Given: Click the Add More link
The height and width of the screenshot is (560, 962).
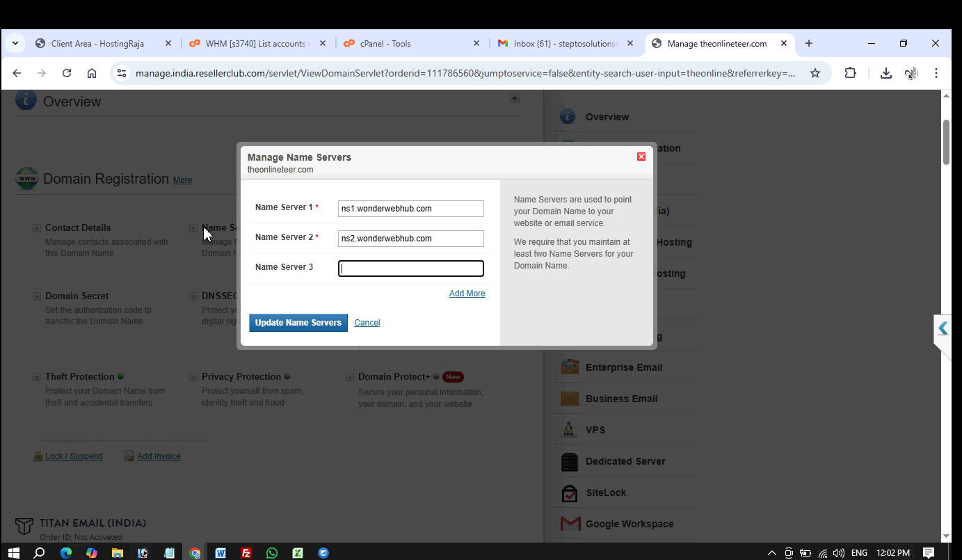Looking at the screenshot, I should point(467,294).
